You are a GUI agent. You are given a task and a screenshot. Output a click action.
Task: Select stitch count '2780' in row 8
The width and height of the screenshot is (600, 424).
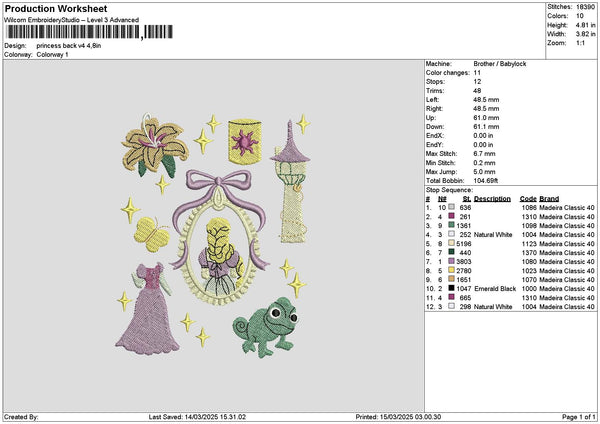tap(464, 271)
